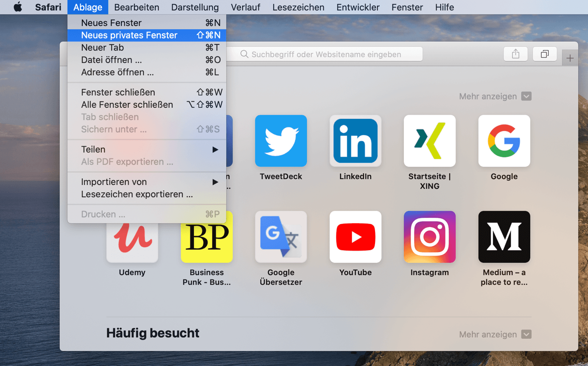Viewport: 588px width, 366px height.
Task: Open the Entwickler menu
Action: tap(358, 7)
